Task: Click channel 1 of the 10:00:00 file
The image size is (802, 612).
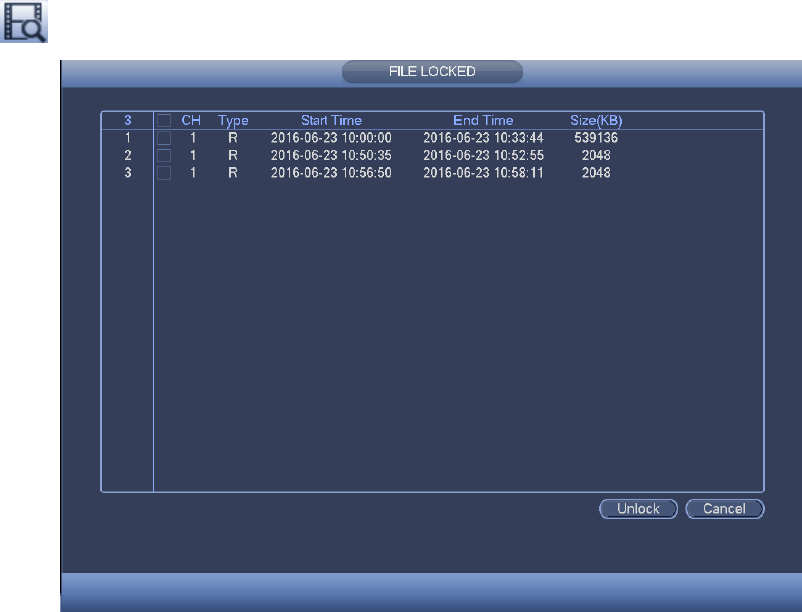Action: click(193, 138)
